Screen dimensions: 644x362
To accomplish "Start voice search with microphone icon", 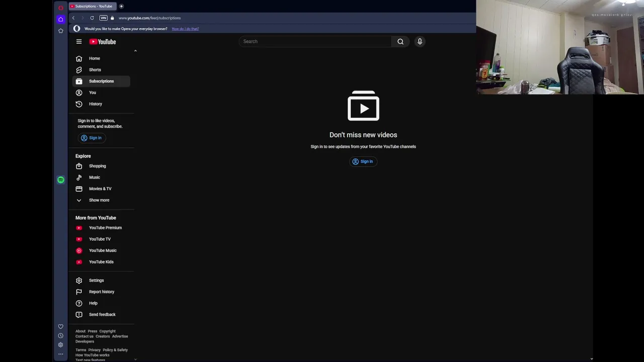I will coord(420,41).
